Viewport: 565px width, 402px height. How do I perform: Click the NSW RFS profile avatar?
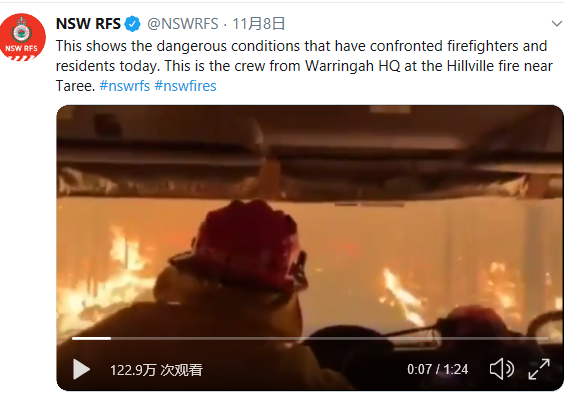click(x=22, y=37)
